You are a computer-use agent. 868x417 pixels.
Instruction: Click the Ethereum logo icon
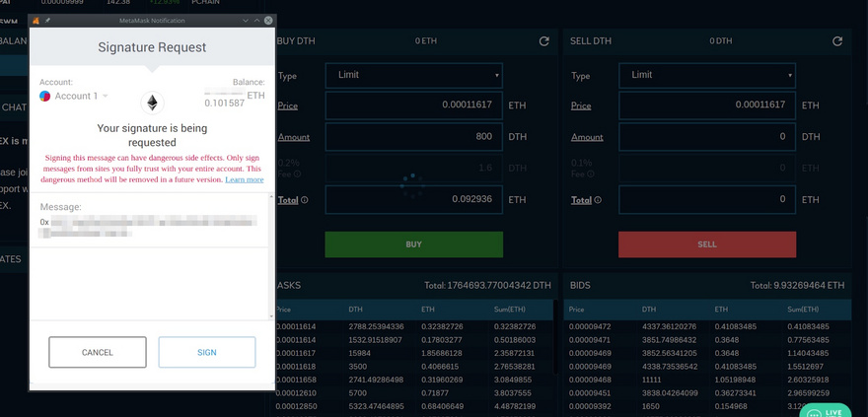(x=152, y=103)
